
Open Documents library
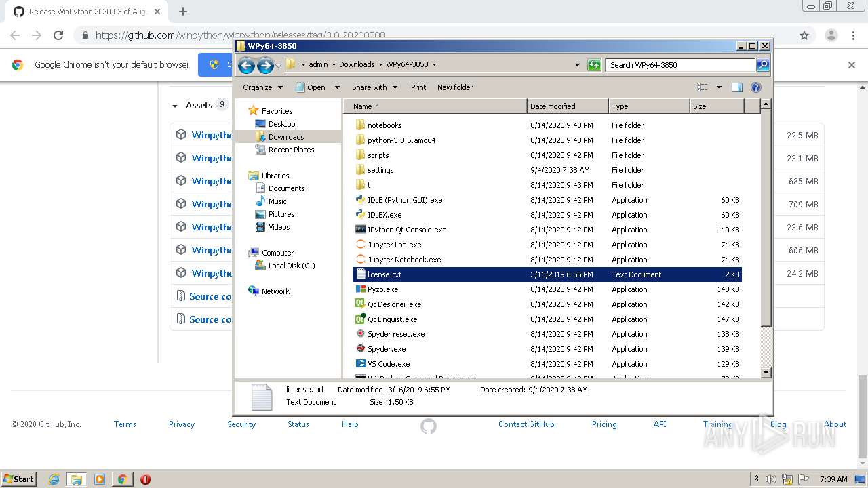[280, 188]
